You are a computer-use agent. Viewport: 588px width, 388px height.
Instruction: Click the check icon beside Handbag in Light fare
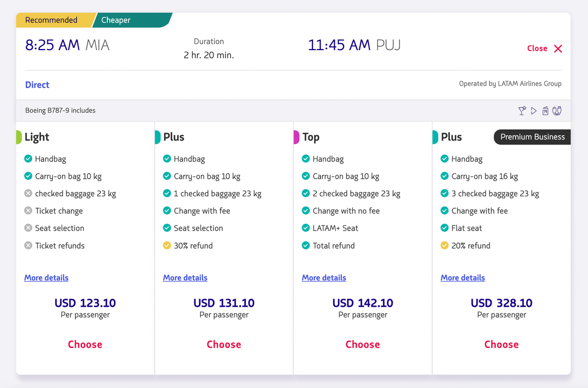point(27,159)
